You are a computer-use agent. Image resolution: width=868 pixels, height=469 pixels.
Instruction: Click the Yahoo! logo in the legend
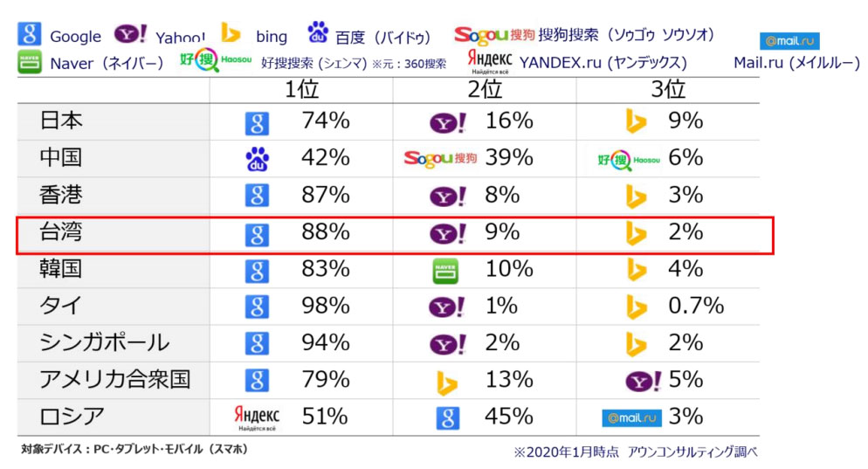click(x=131, y=34)
